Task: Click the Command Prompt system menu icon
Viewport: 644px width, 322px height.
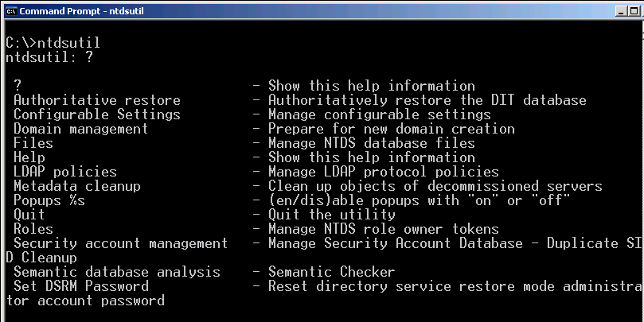Action: point(10,10)
